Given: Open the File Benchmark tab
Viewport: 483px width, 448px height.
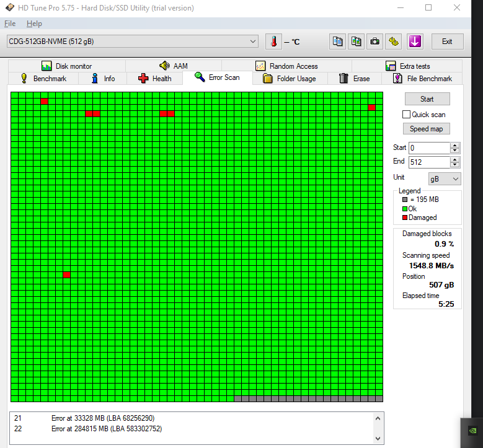Looking at the screenshot, I should 422,79.
